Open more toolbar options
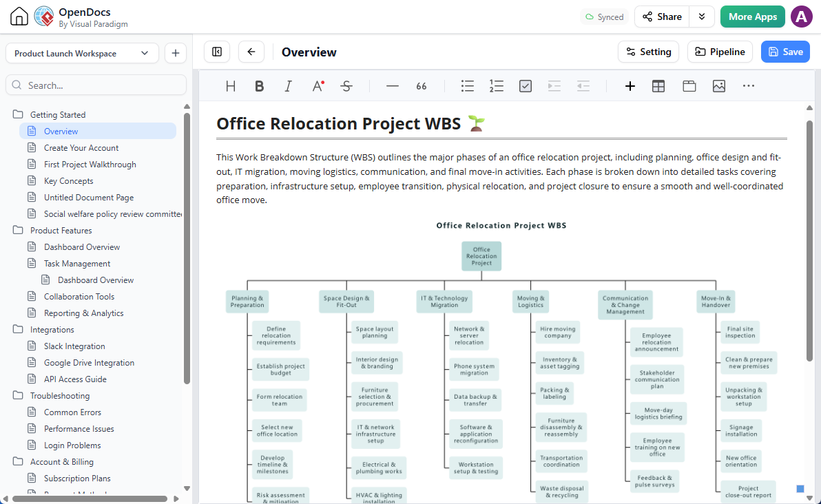 (748, 86)
